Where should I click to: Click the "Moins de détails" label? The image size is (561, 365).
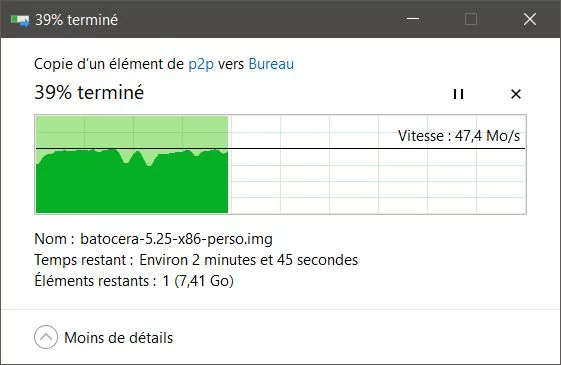[118, 338]
